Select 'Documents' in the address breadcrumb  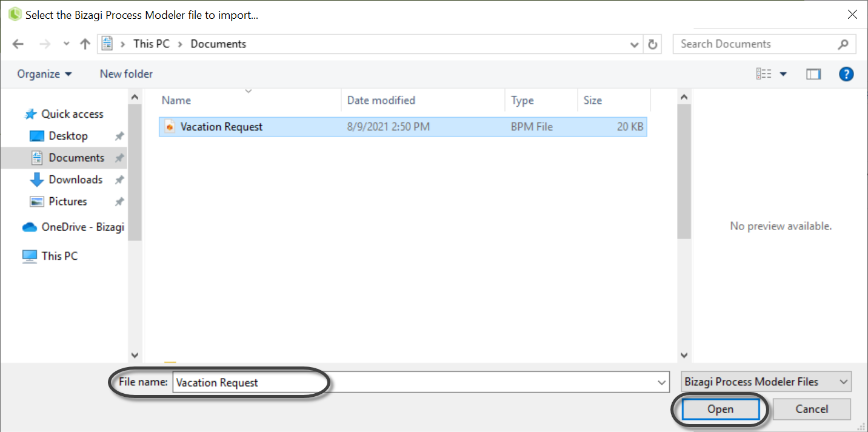tap(218, 44)
